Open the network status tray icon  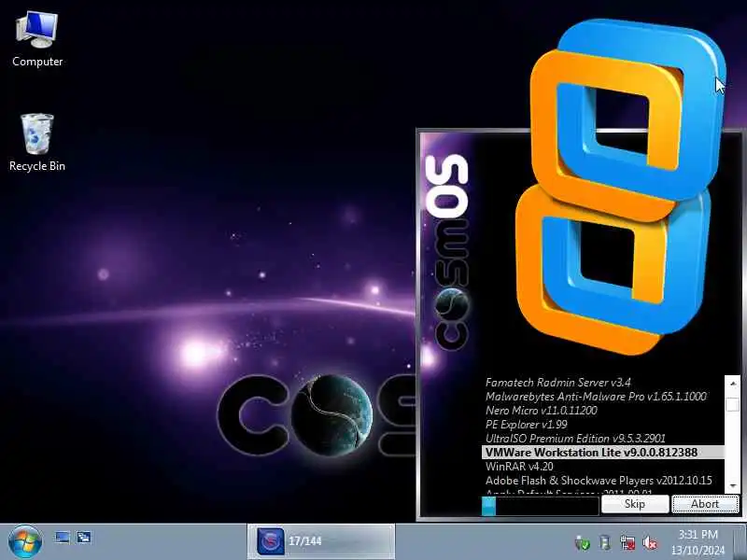pos(627,542)
